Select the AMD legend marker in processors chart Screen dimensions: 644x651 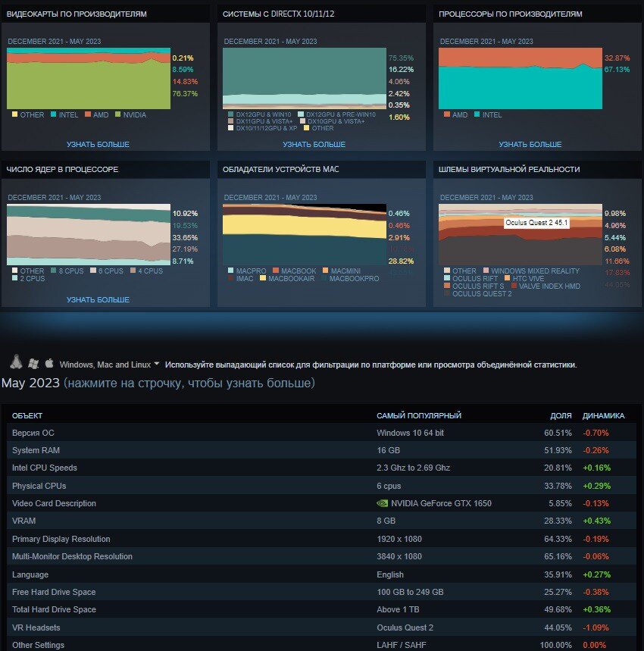[x=445, y=115]
